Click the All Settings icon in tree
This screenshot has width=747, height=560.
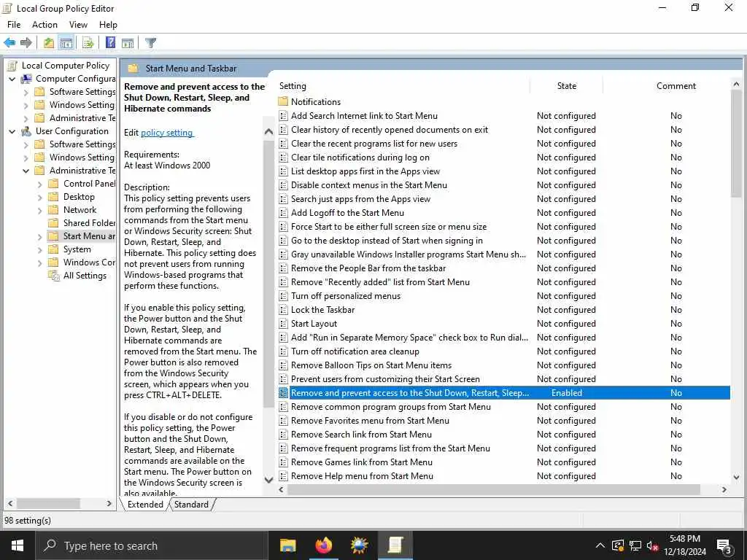click(54, 275)
